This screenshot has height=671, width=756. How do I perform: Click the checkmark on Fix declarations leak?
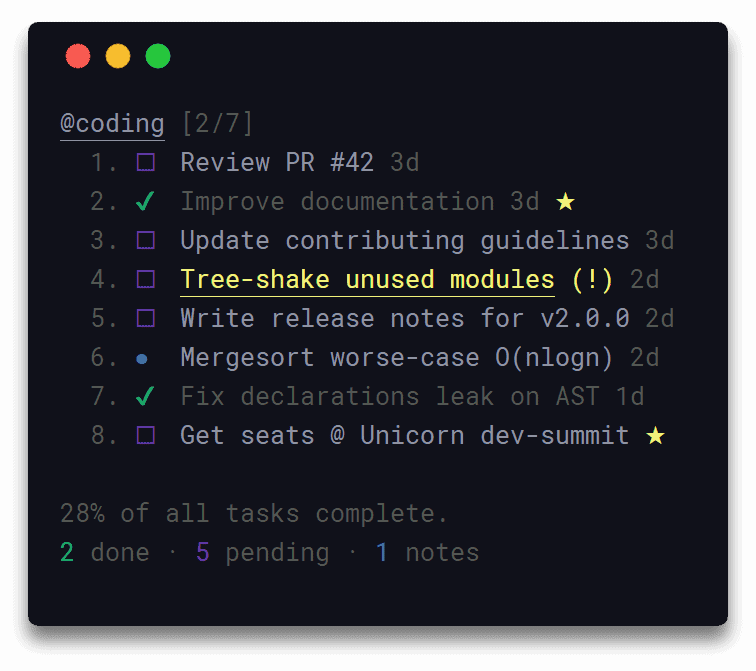pos(145,396)
